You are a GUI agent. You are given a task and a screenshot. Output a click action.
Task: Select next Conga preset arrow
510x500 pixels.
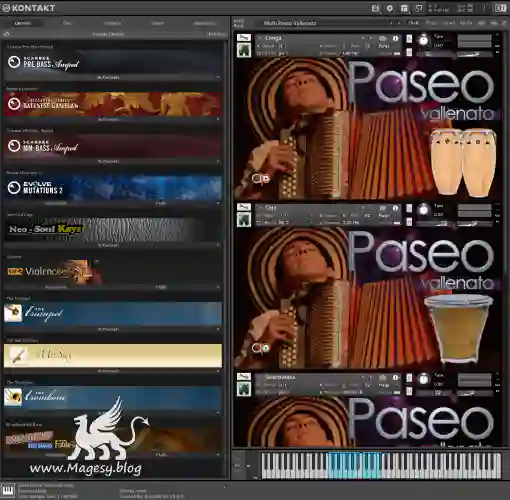(x=370, y=38)
